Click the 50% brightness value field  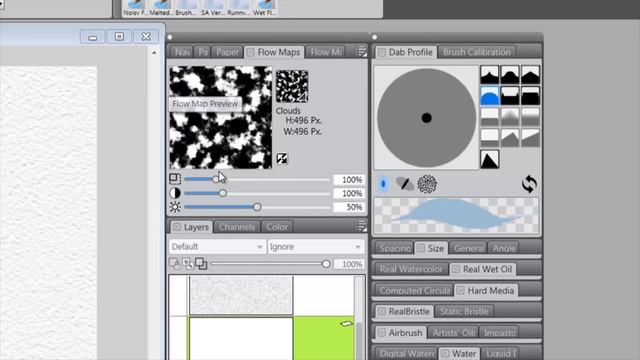click(349, 207)
